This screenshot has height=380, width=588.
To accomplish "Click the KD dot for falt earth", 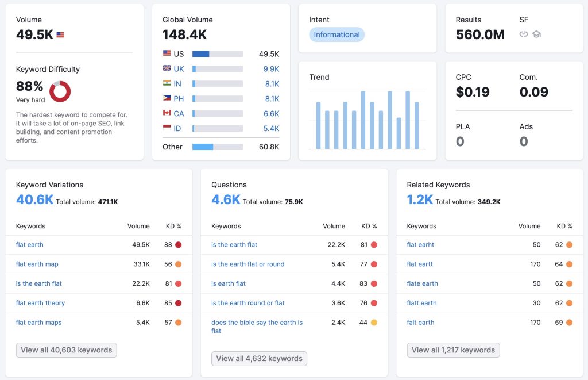I will (x=569, y=323).
